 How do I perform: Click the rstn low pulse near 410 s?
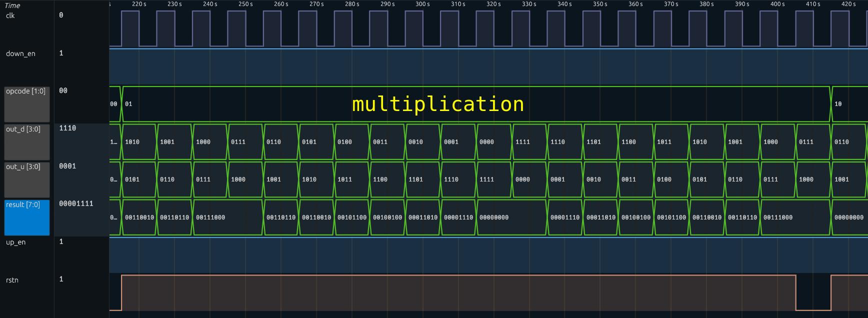coord(813,300)
